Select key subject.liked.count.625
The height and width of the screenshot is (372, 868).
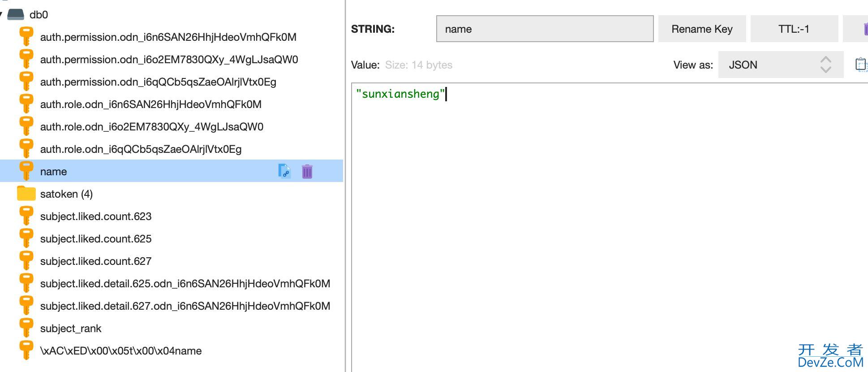coord(96,239)
